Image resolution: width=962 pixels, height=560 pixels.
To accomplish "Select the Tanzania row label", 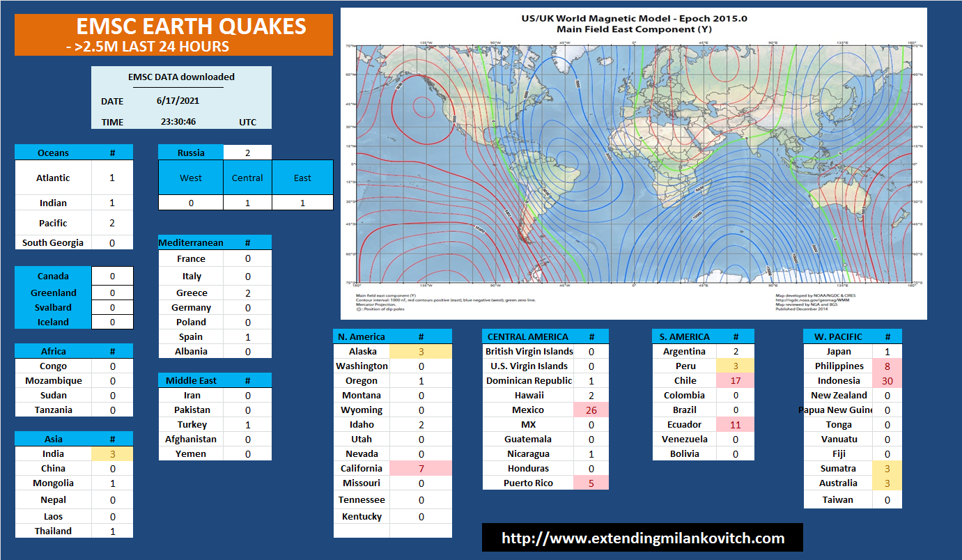I will [x=53, y=410].
